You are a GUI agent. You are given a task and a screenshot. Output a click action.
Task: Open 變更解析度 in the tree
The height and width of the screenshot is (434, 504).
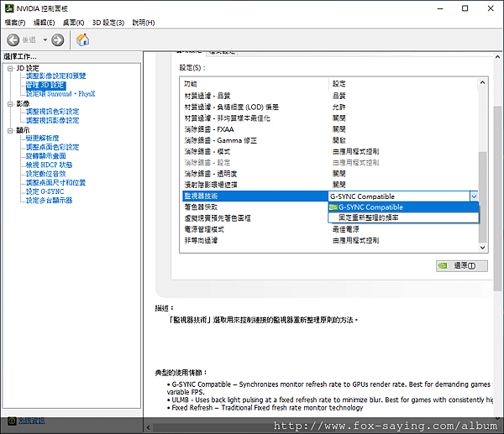coord(43,139)
